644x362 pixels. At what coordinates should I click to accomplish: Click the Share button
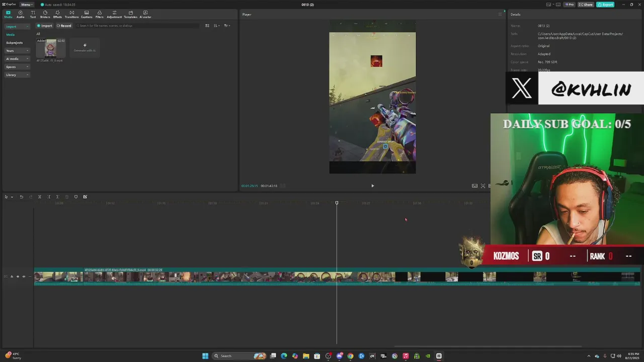pyautogui.click(x=586, y=5)
